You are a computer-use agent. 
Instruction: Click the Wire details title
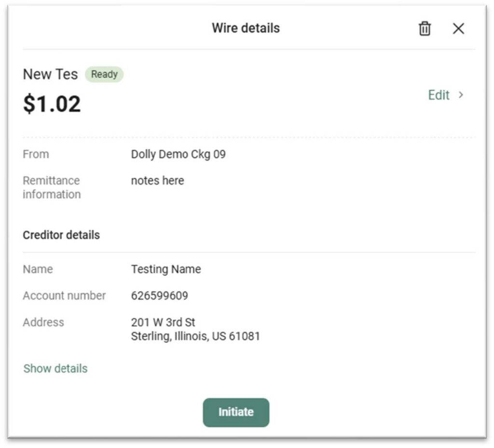246,28
